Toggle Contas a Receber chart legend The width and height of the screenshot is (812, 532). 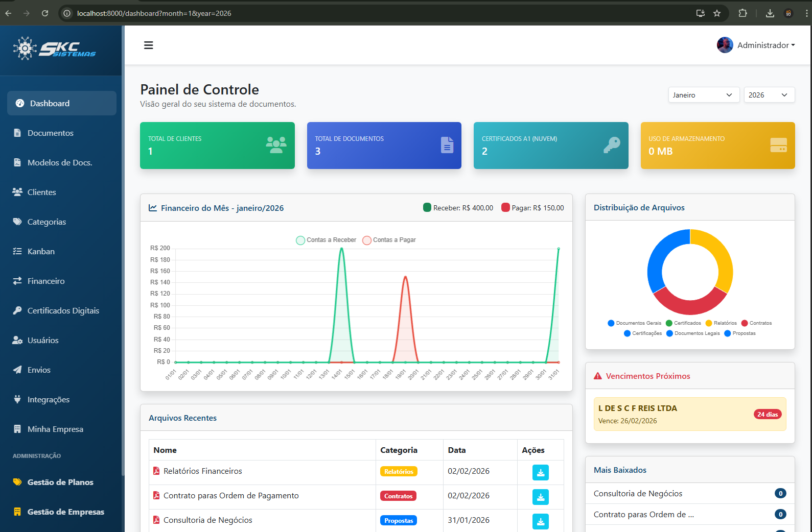(x=326, y=240)
